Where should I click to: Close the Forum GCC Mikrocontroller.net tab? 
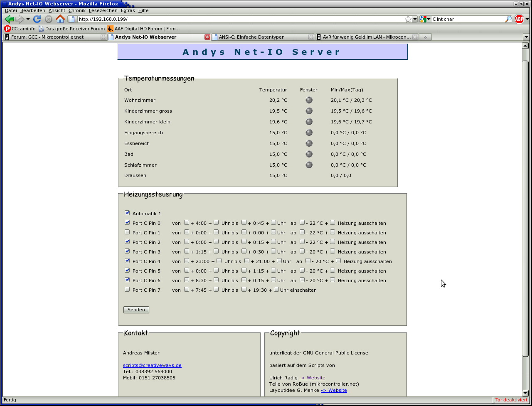pos(103,37)
